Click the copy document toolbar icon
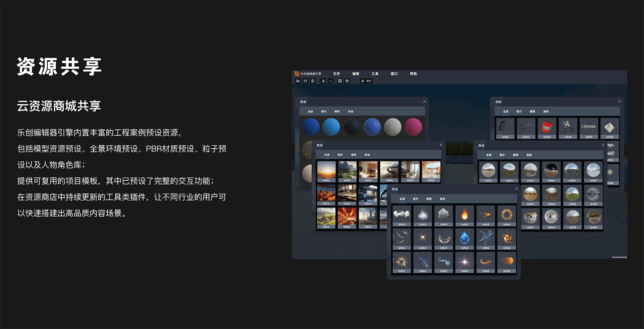This screenshot has width=644, height=329. (313, 81)
